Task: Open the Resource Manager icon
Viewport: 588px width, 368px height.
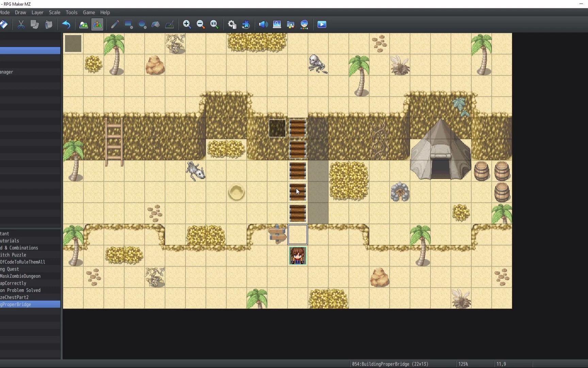Action: [x=291, y=25]
